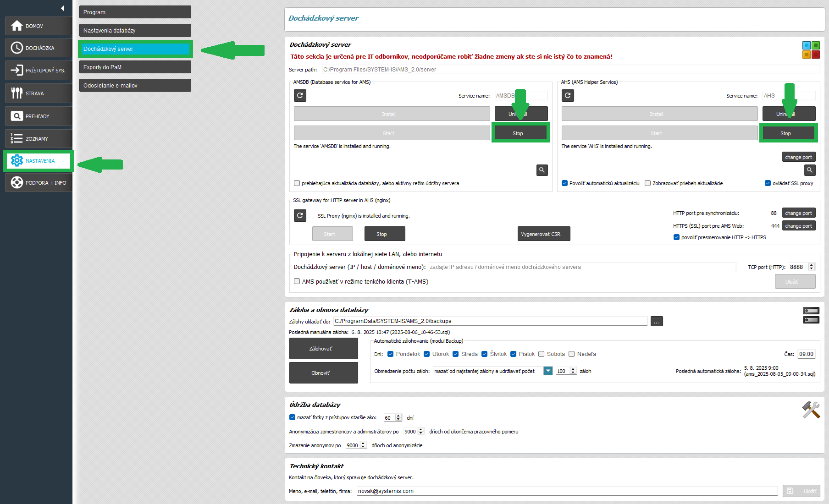Screen dimensions: 829x504
Task: Open the Domov home section
Action: point(39,26)
